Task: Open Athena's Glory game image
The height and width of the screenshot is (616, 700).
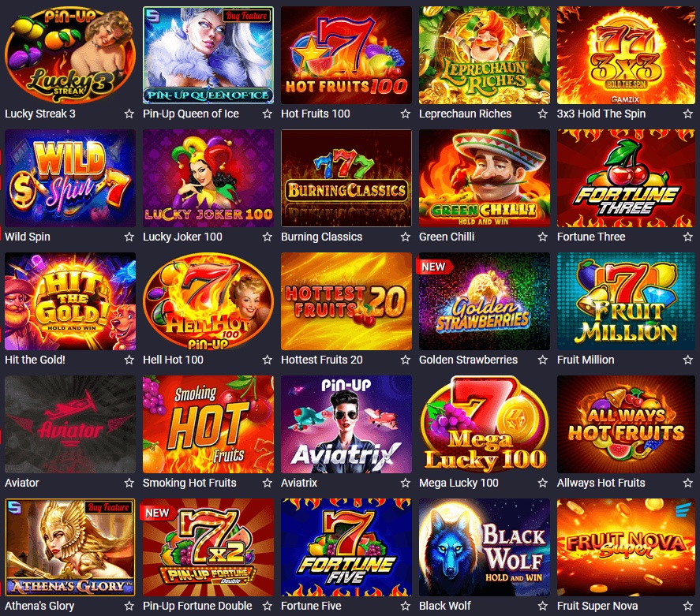Action: tap(70, 547)
